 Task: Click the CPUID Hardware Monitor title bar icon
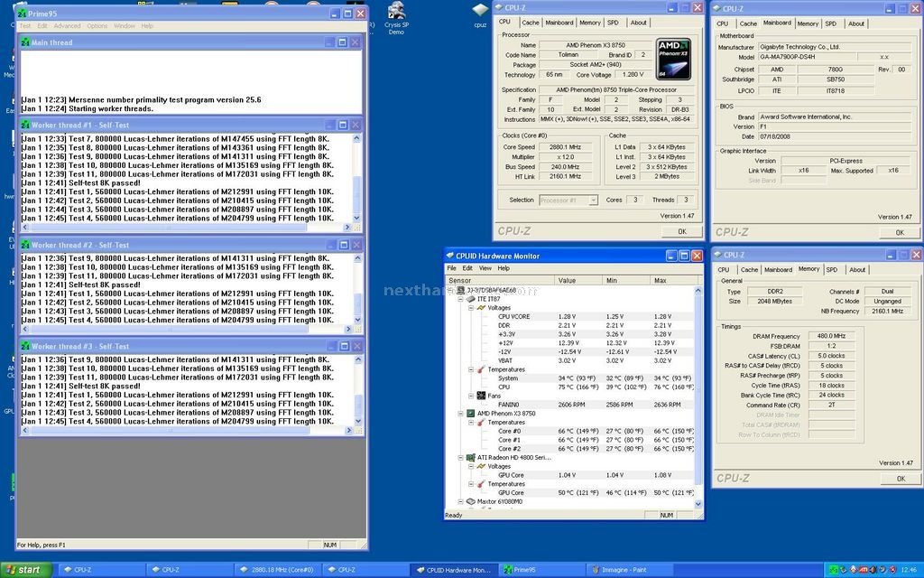tap(449, 256)
